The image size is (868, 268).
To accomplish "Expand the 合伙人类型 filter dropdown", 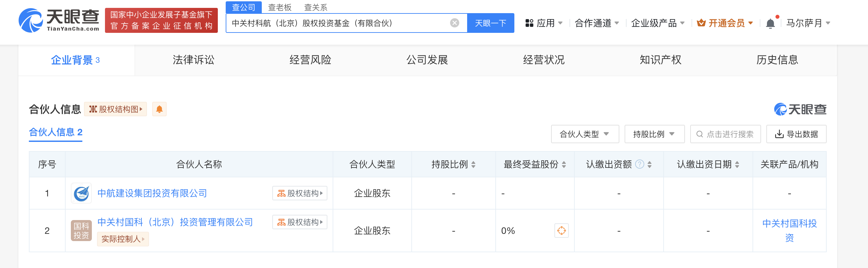I will click(x=585, y=134).
